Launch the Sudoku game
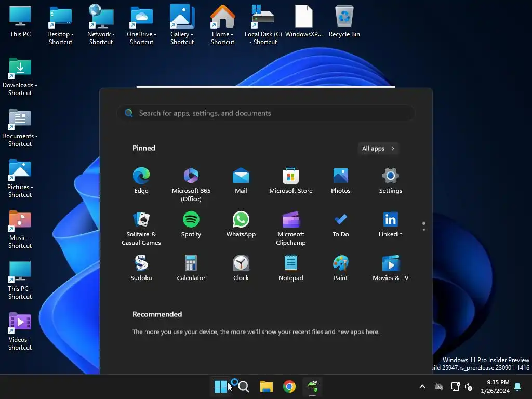The image size is (532, 399). point(141,268)
